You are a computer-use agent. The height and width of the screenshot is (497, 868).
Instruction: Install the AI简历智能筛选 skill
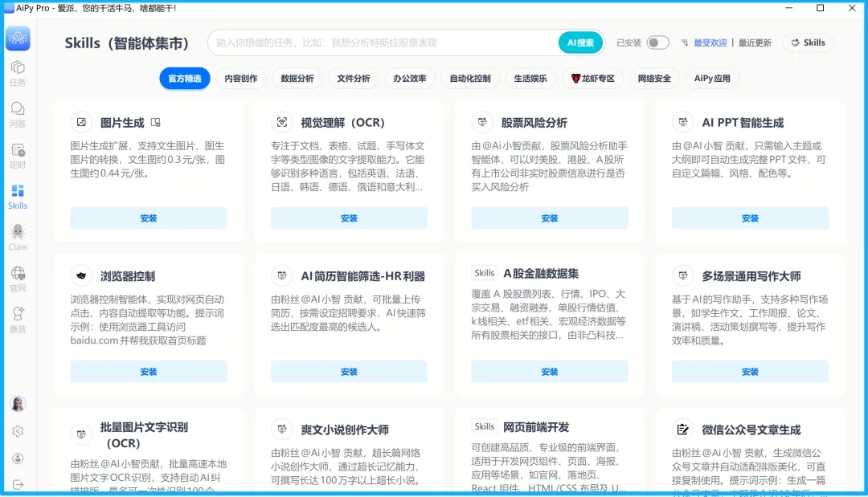(x=350, y=372)
